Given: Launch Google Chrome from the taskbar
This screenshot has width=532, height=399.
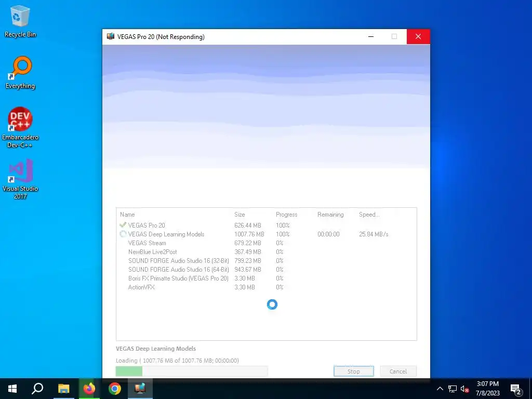Looking at the screenshot, I should (x=115, y=389).
